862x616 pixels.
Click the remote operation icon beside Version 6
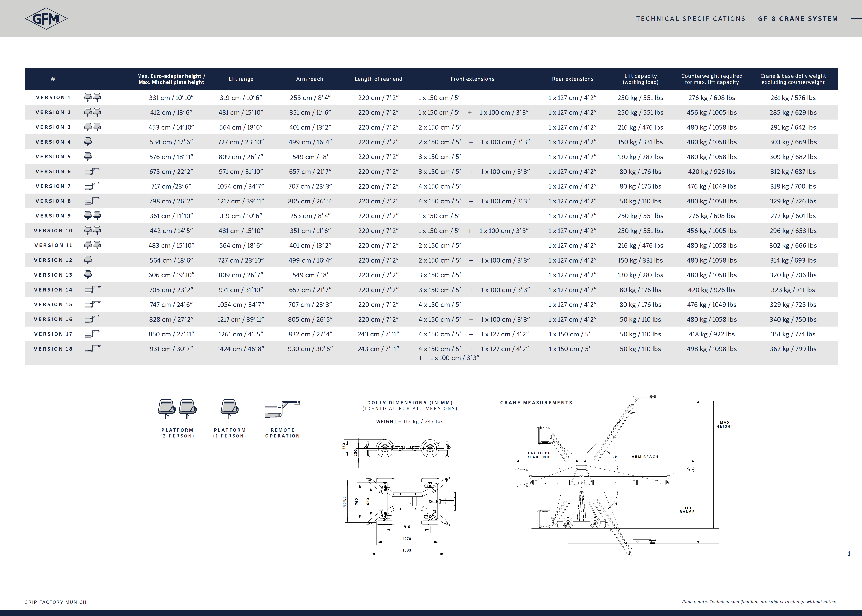pyautogui.click(x=93, y=171)
